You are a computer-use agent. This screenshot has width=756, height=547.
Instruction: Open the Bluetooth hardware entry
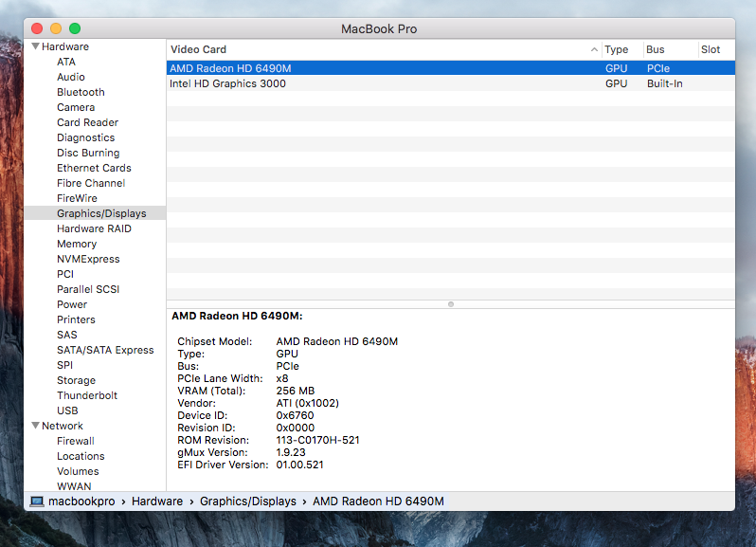click(x=81, y=92)
